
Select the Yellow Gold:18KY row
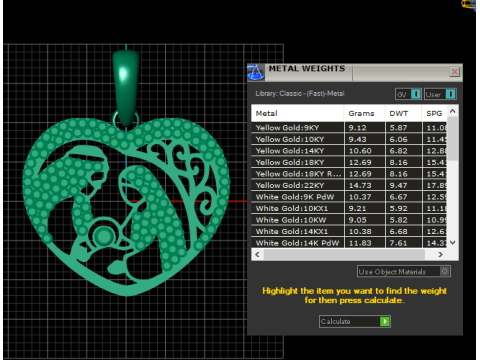click(349, 162)
